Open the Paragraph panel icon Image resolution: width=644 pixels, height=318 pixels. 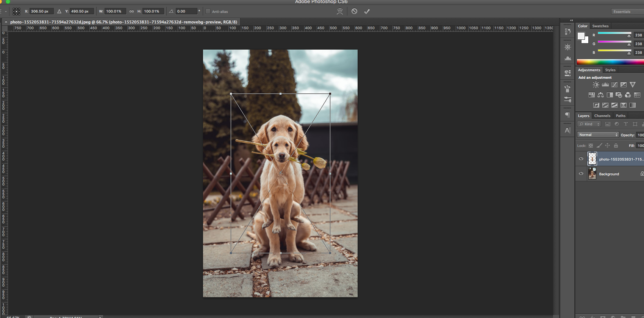567,115
